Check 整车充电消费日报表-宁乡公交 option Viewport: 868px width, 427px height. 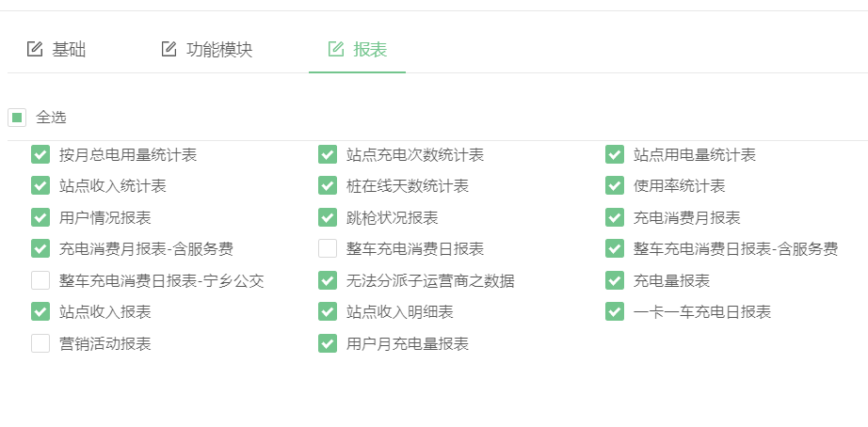pos(40,280)
